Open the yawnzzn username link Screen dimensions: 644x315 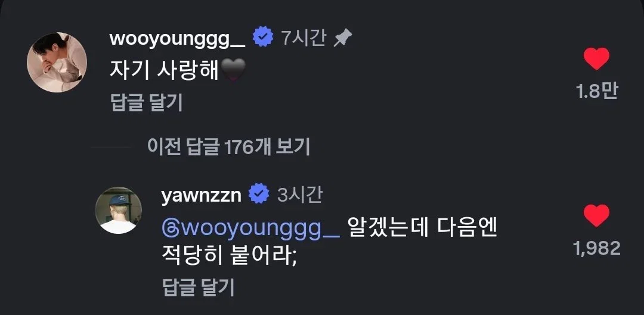[x=202, y=196]
